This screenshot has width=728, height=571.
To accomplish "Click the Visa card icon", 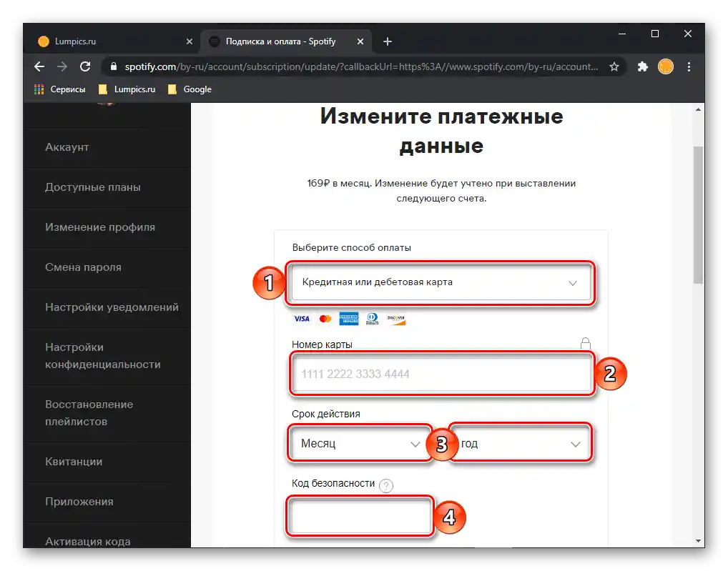I will [301, 318].
